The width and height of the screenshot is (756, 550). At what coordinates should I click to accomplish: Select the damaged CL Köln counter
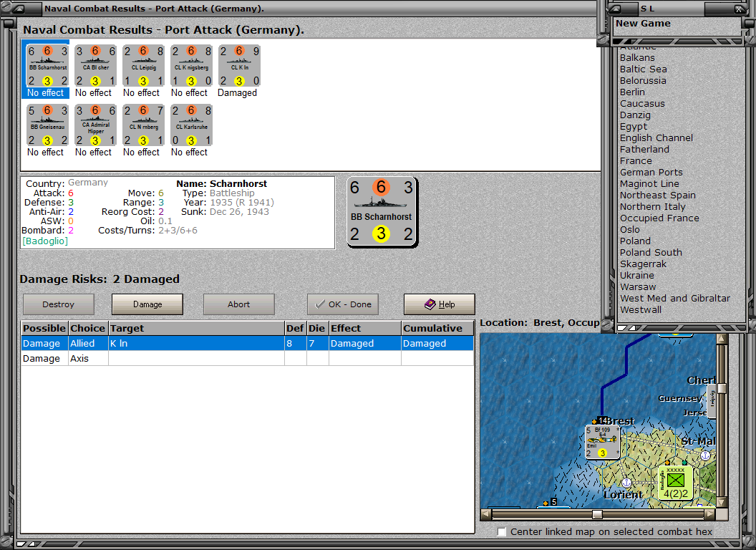[x=239, y=66]
